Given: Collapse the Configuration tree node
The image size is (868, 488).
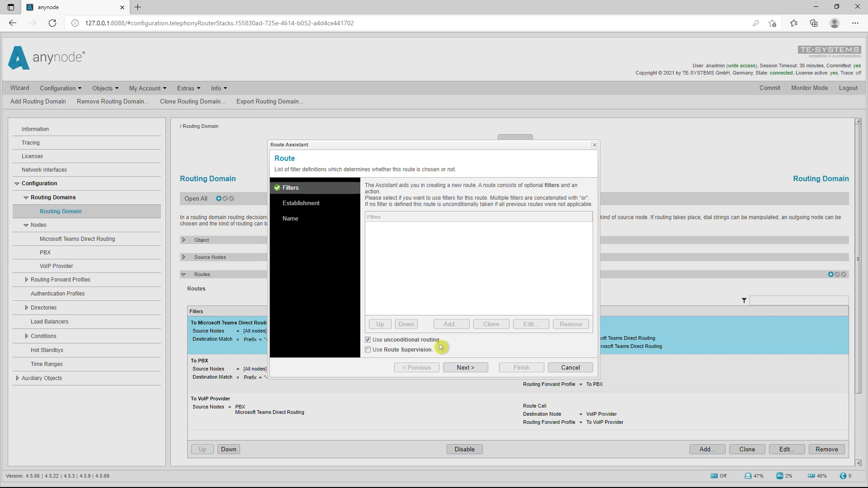Looking at the screenshot, I should click(x=17, y=183).
